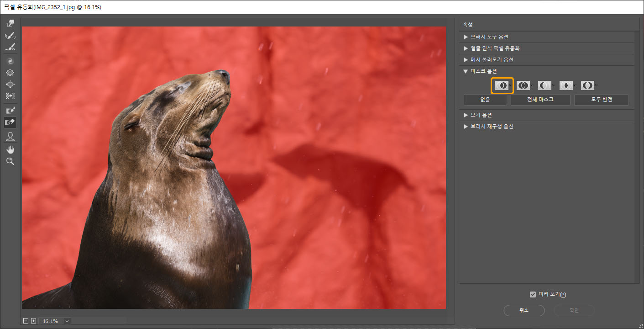The width and height of the screenshot is (644, 329).
Task: Click the Subtract from Selection mask icon
Action: tap(545, 85)
